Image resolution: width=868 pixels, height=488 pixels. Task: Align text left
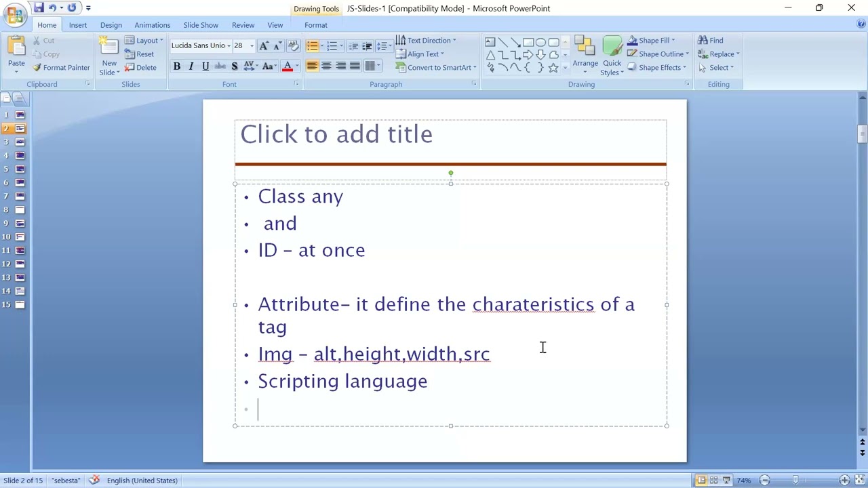312,66
